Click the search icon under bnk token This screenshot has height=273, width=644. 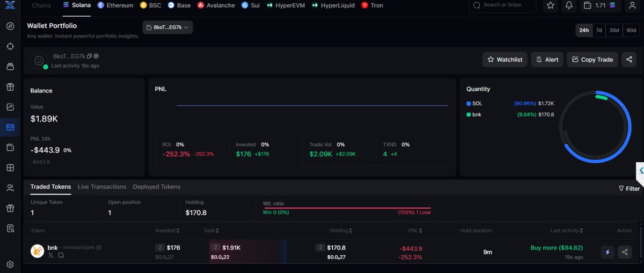(x=61, y=255)
